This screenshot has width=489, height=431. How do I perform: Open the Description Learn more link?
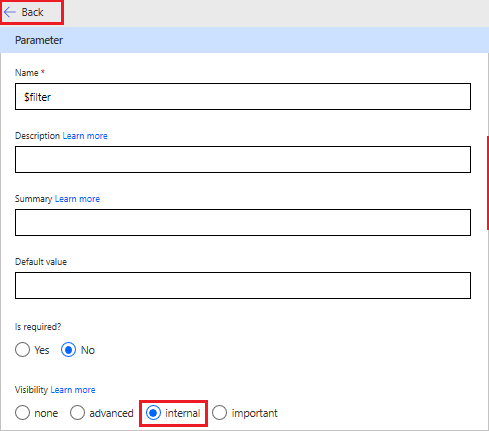[x=85, y=136]
